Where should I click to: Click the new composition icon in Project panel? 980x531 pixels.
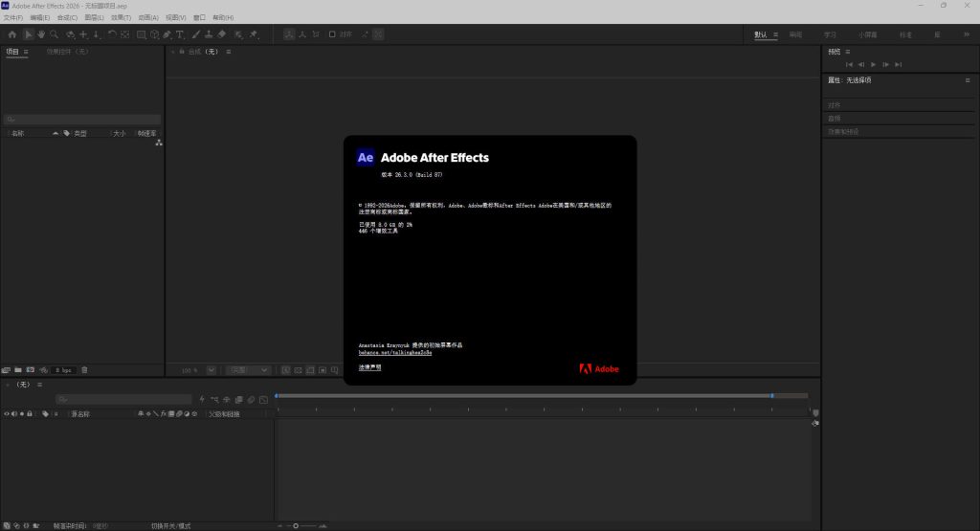[x=30, y=370]
